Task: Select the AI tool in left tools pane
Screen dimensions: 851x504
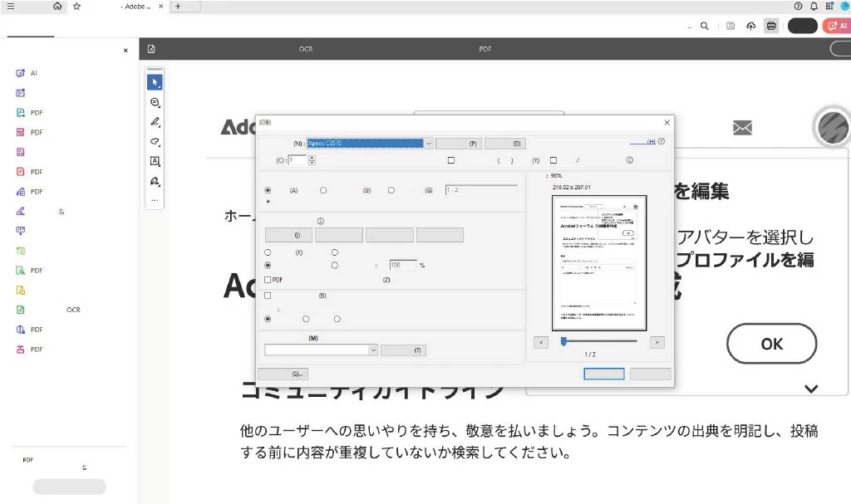Action: (21, 73)
